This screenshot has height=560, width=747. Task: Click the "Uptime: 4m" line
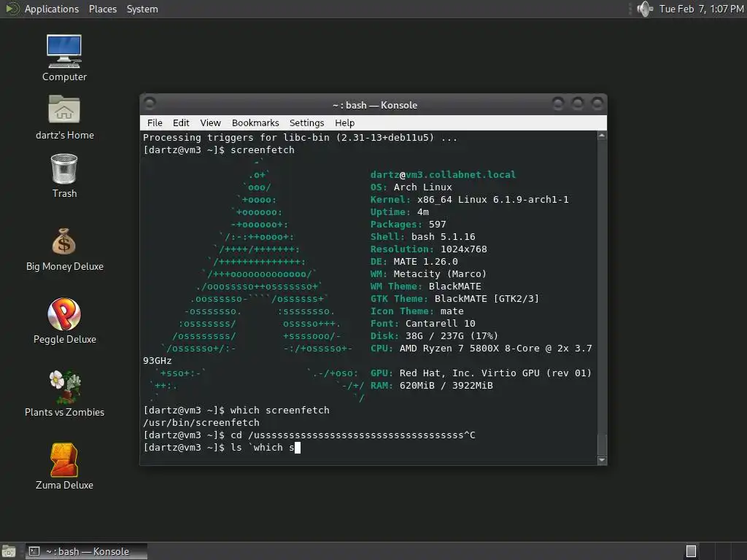400,212
